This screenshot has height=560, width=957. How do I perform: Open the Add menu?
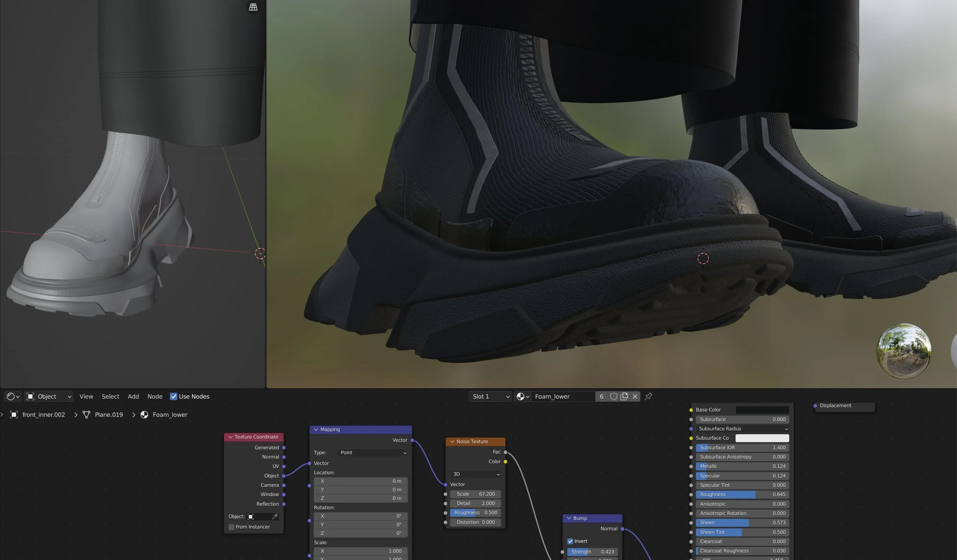point(133,396)
